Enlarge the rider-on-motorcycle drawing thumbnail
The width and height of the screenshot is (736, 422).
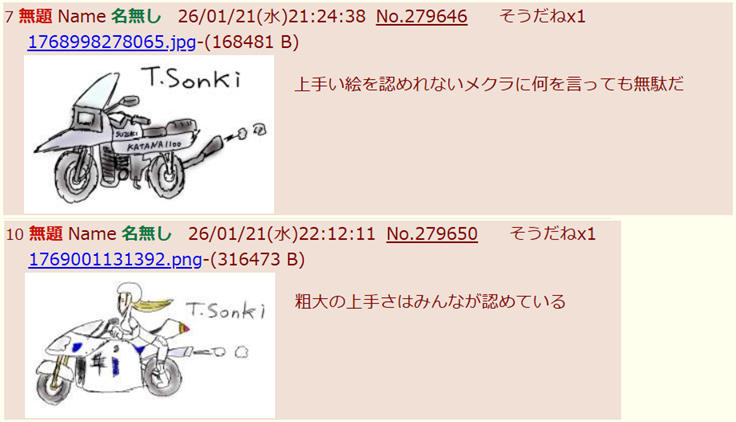click(x=150, y=345)
